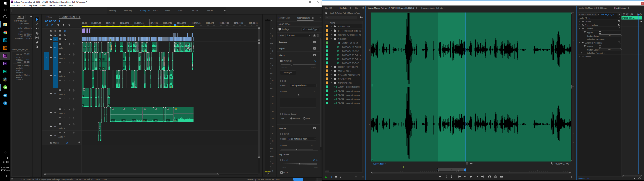
Task: Open timeline wrench display settings
Action: (69, 25)
